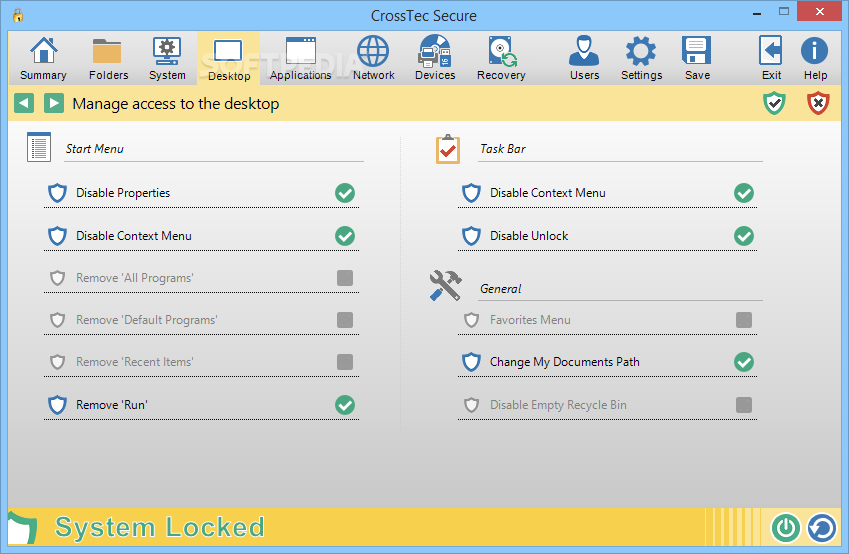Click the Remove 'Default Programs' label

147,320
